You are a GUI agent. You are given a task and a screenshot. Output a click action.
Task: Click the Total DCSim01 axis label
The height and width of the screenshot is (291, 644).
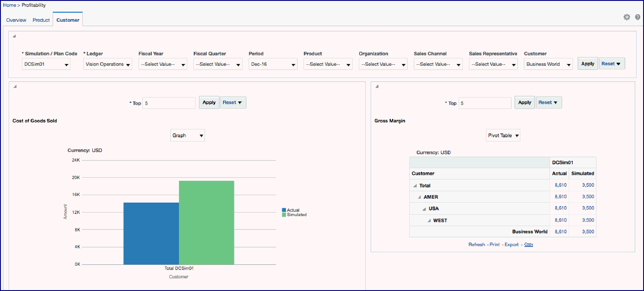tap(179, 269)
